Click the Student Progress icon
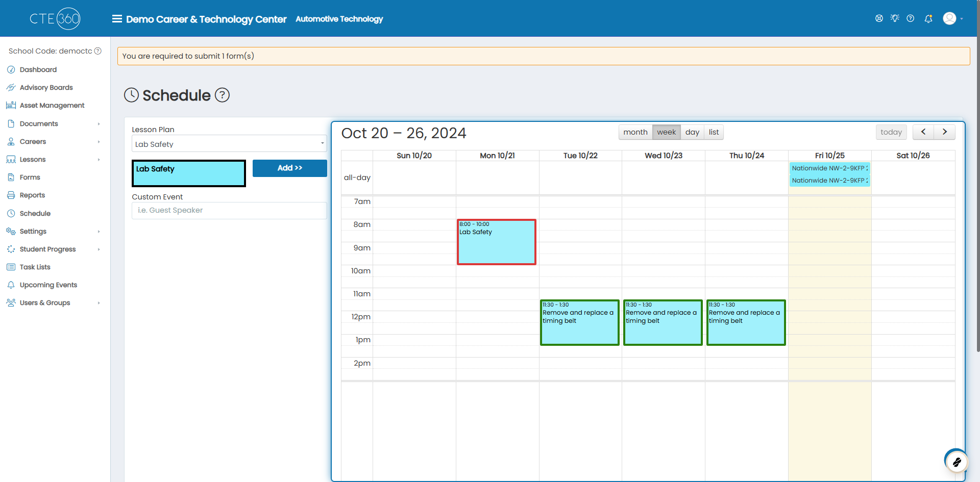 (x=11, y=249)
